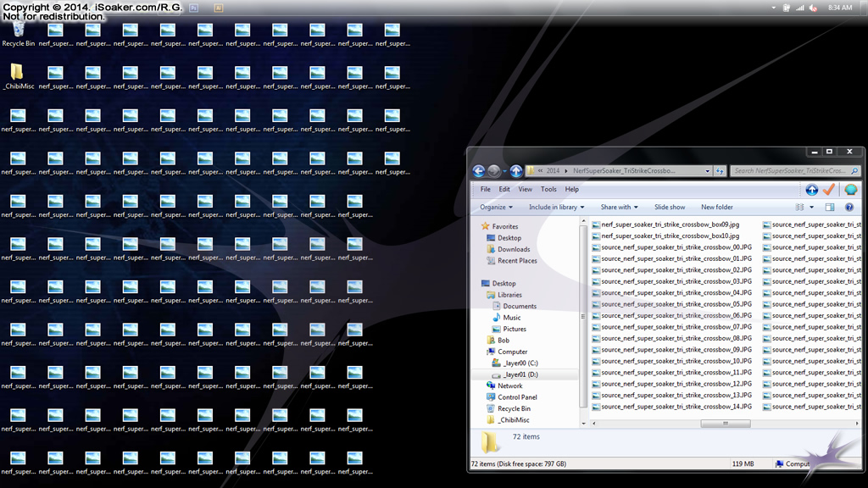The height and width of the screenshot is (488, 868).
Task: Select _ChibiMisc in navigation pane
Action: pos(509,420)
